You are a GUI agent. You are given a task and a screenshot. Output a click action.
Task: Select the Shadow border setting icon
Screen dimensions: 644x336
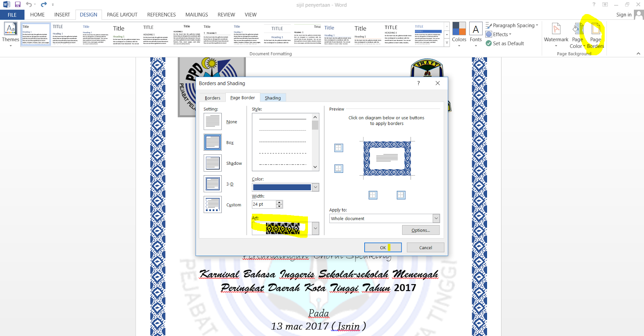point(213,163)
